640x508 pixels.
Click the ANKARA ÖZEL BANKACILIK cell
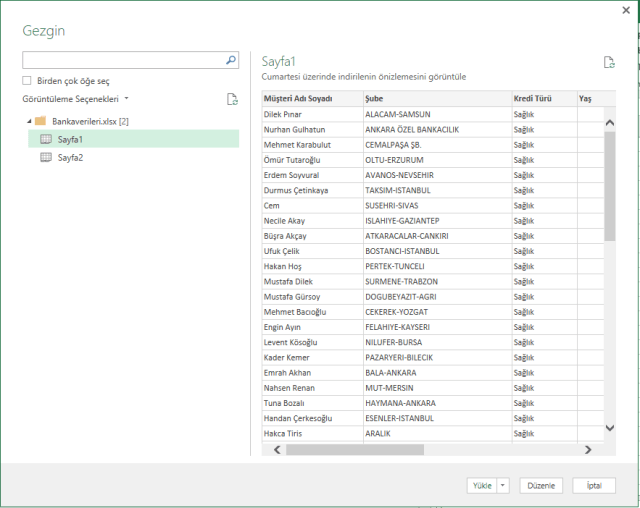pyautogui.click(x=438, y=129)
